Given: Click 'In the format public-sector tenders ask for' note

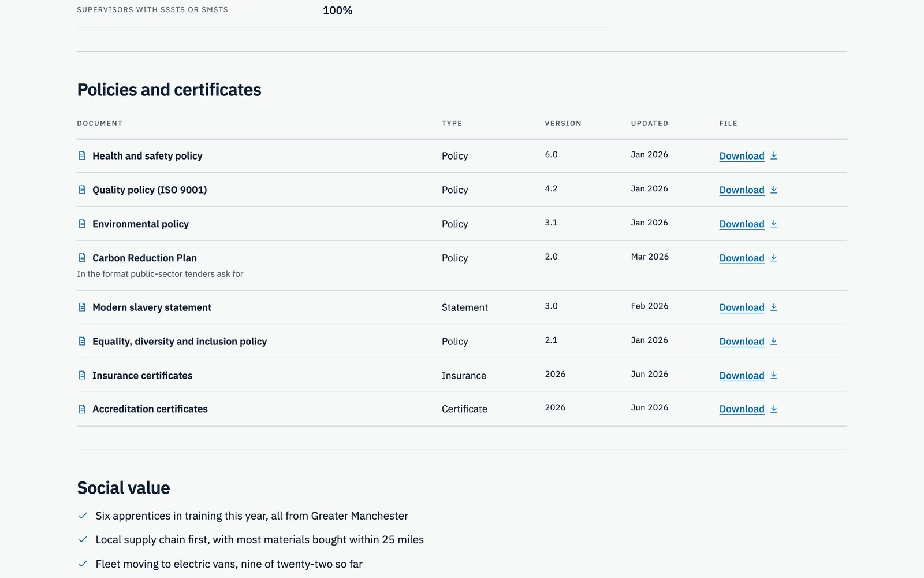Looking at the screenshot, I should click(x=160, y=274).
